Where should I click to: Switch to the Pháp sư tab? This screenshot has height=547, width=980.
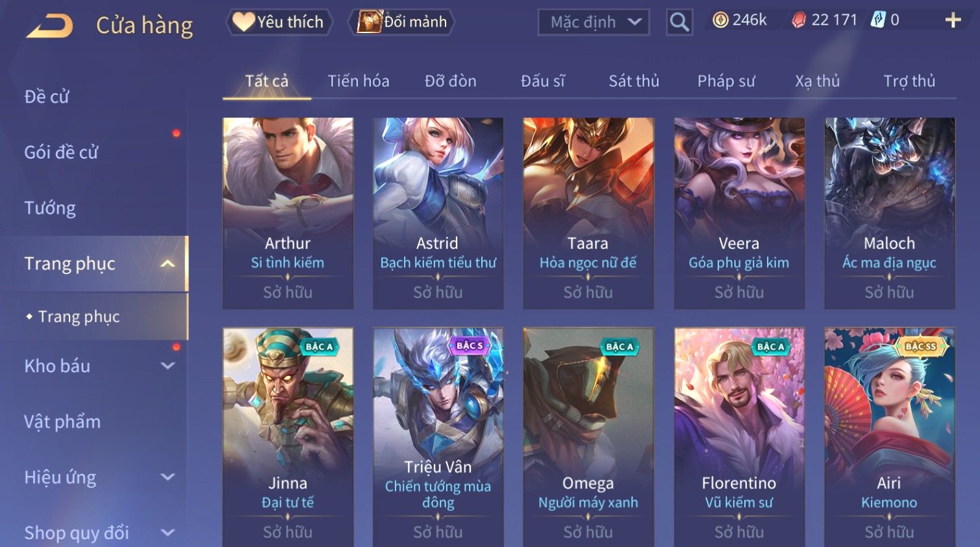pyautogui.click(x=726, y=81)
